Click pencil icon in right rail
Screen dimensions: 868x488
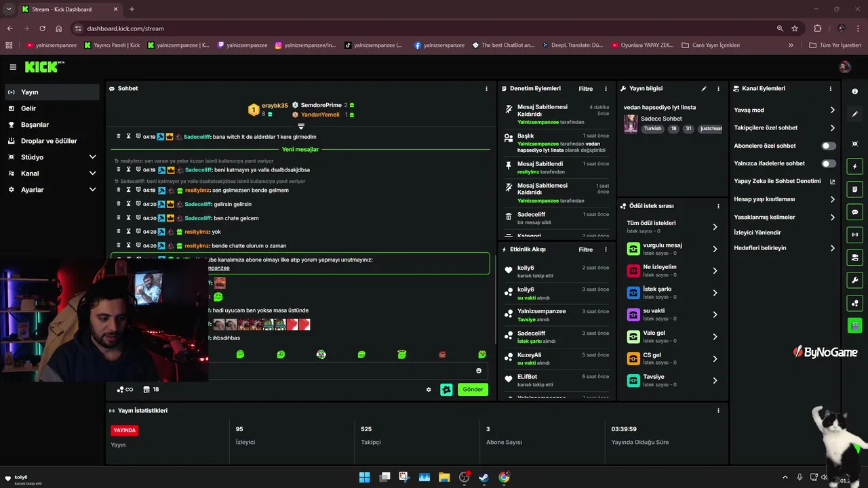[854, 114]
